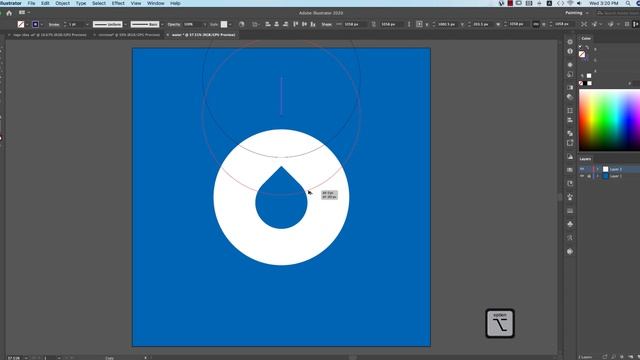
Task: Click the Isolate Selected Object icon
Action: pyautogui.click(x=584, y=24)
